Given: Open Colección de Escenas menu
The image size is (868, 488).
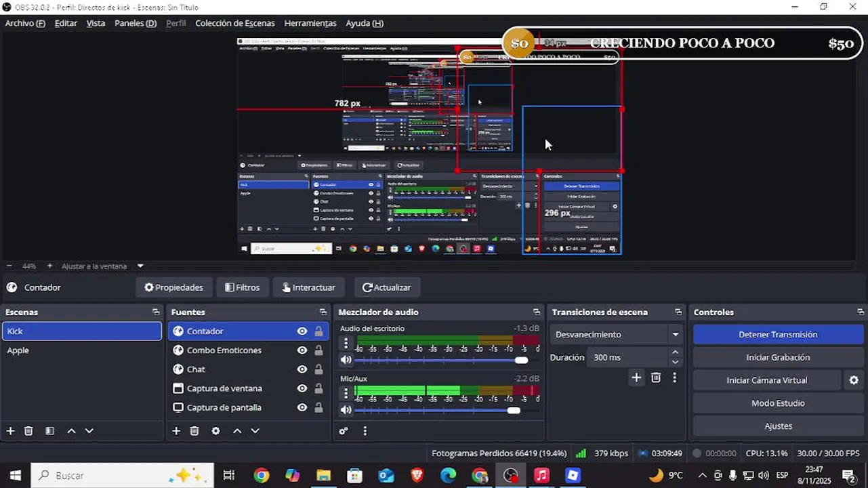Looking at the screenshot, I should 235,23.
